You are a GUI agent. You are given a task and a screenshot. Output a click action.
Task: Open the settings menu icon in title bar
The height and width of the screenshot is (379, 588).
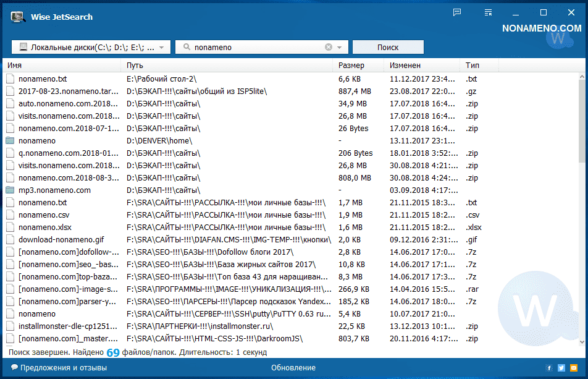[489, 12]
